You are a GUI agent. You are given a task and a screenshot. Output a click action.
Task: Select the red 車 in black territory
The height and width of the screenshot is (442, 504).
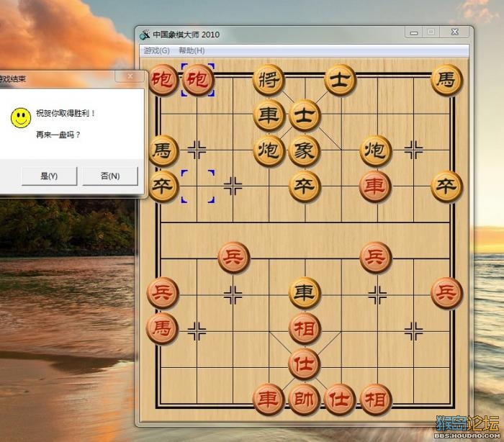tap(375, 186)
